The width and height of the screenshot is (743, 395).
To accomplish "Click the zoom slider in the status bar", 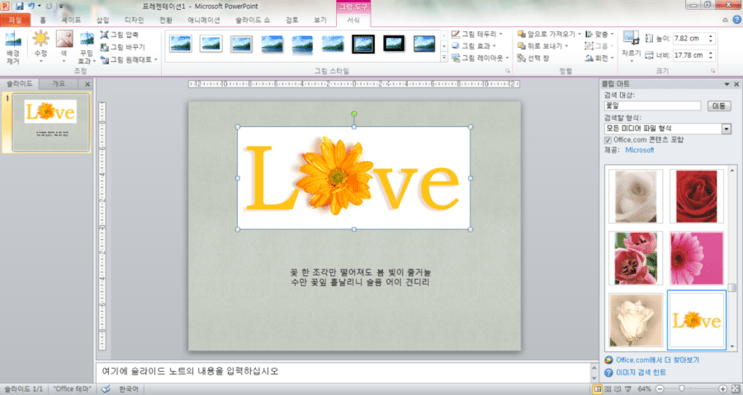I will [x=691, y=389].
